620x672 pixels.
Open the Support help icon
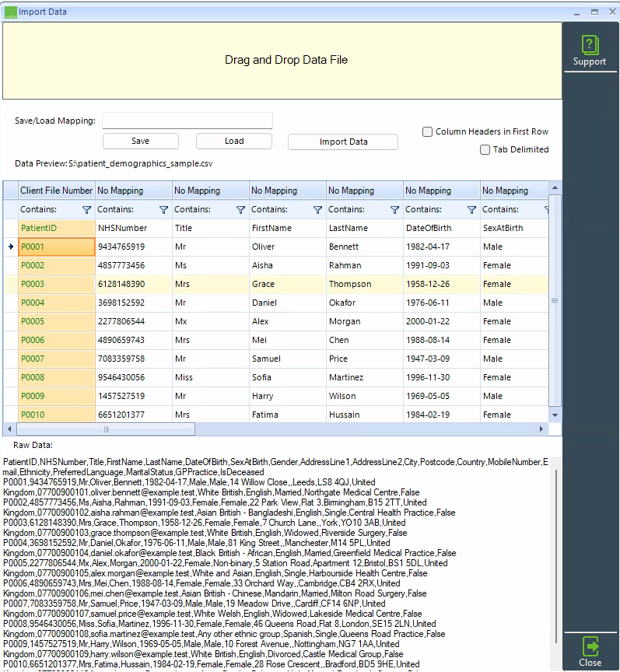coord(590,51)
